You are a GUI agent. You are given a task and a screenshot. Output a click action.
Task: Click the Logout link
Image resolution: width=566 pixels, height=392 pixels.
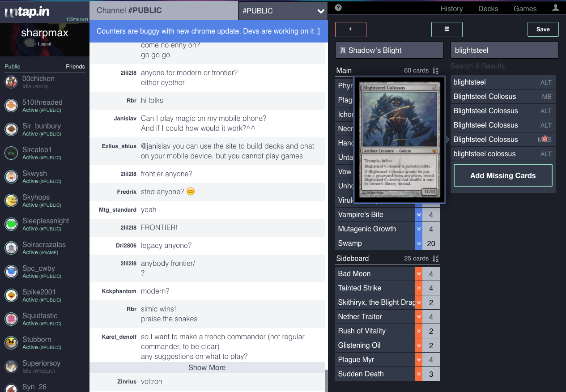(x=45, y=44)
